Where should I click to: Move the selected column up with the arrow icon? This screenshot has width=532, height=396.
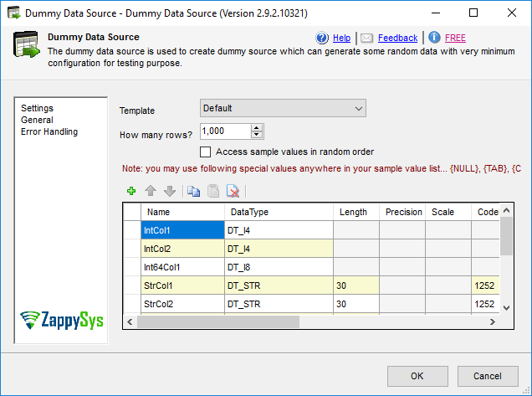(151, 191)
